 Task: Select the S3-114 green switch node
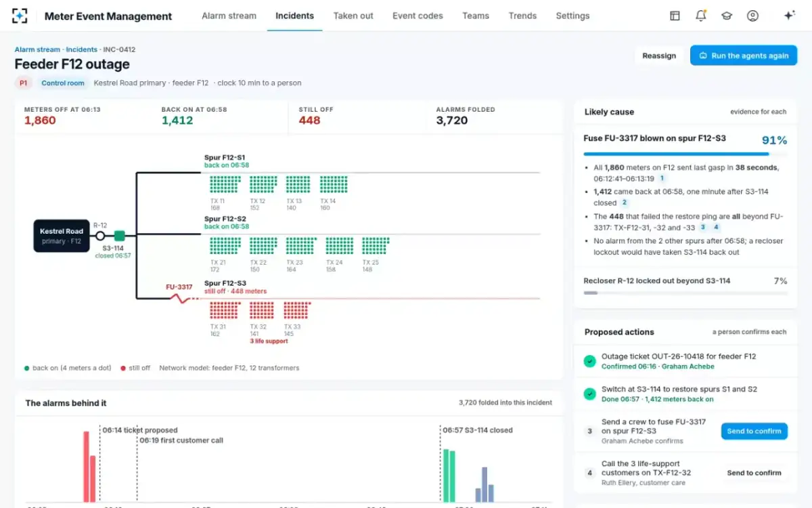(x=119, y=236)
